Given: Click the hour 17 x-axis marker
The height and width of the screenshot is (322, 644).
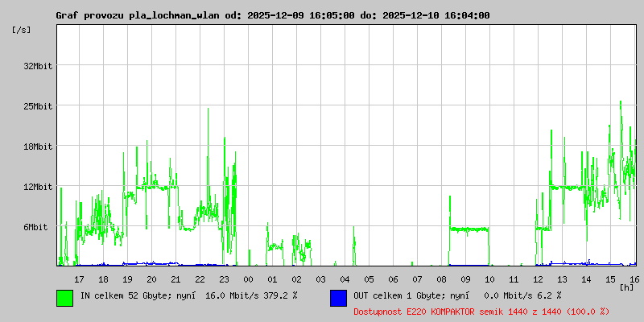Looking at the screenshot, I should (x=79, y=279).
